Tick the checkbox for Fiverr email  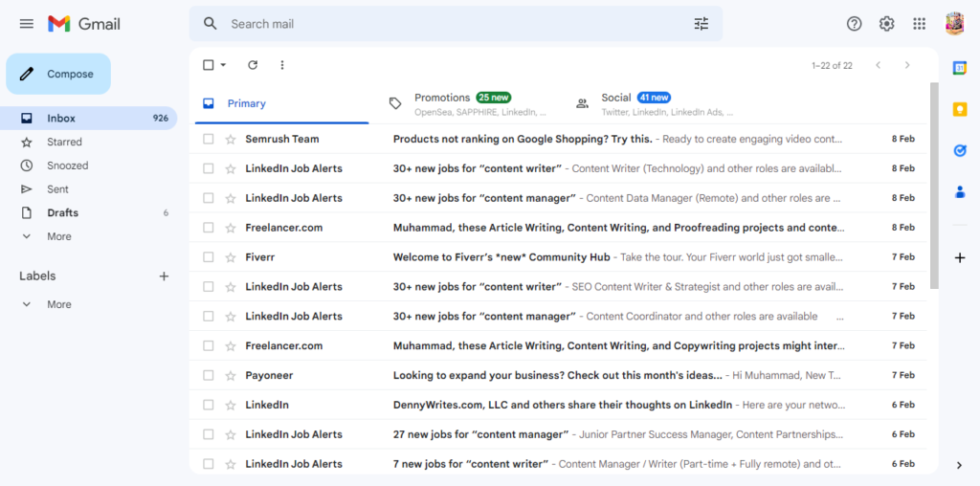click(209, 257)
